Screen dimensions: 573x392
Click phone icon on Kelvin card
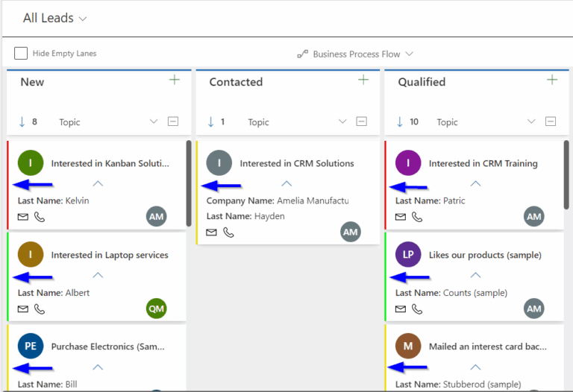point(40,217)
